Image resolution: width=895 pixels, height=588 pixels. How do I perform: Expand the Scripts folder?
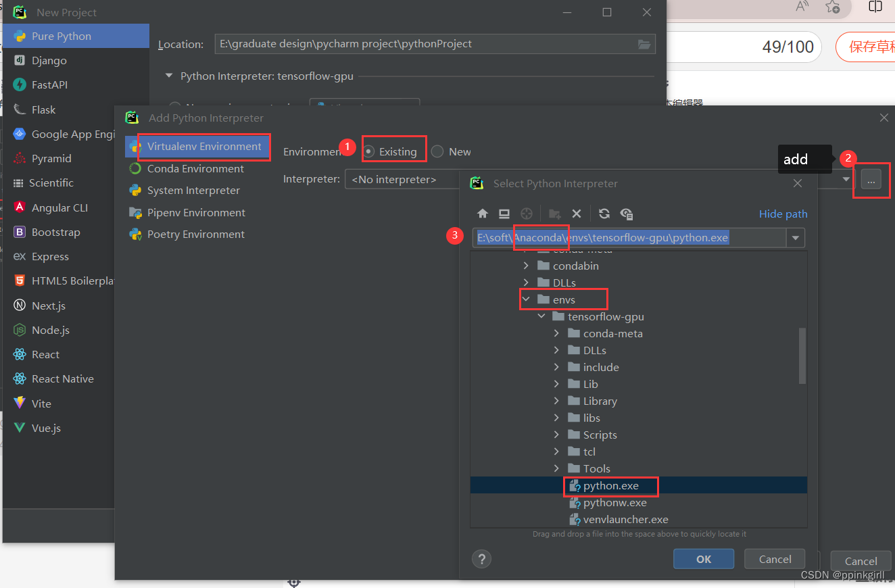[x=556, y=435]
